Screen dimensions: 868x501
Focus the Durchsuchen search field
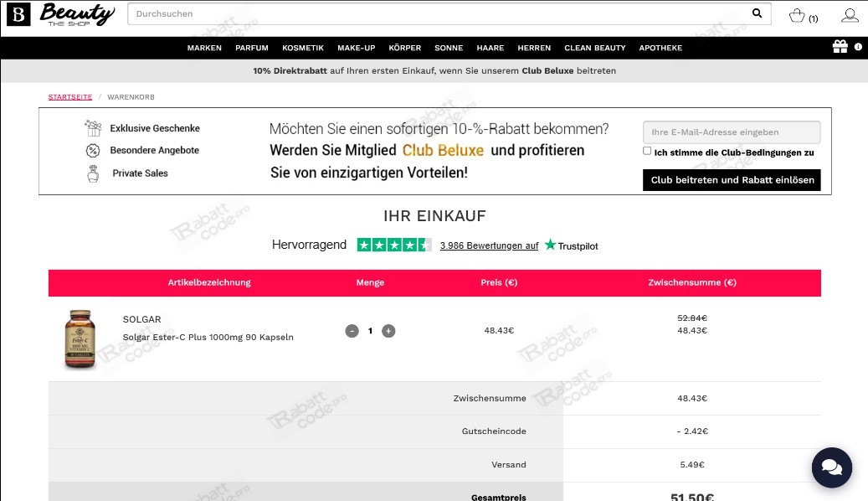(x=449, y=14)
